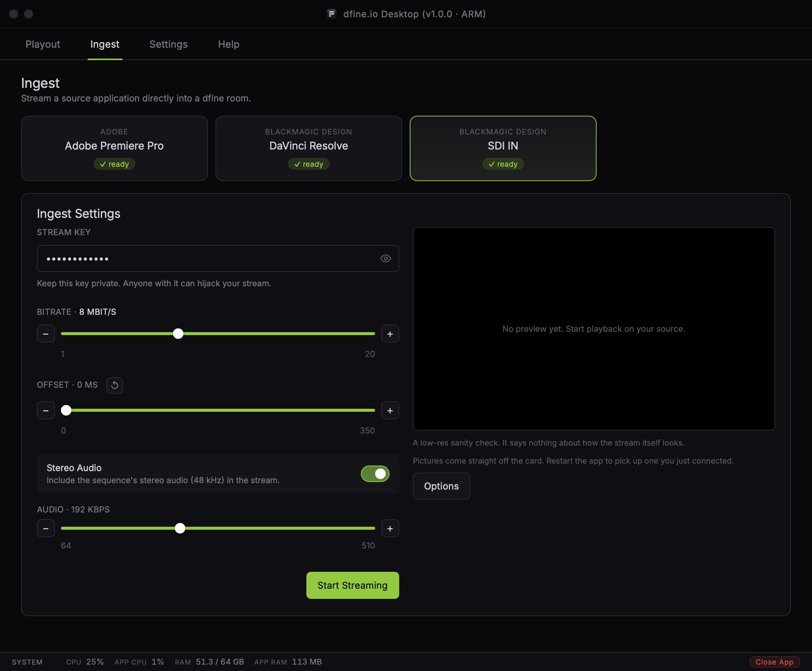Click the Close App button

(x=774, y=662)
